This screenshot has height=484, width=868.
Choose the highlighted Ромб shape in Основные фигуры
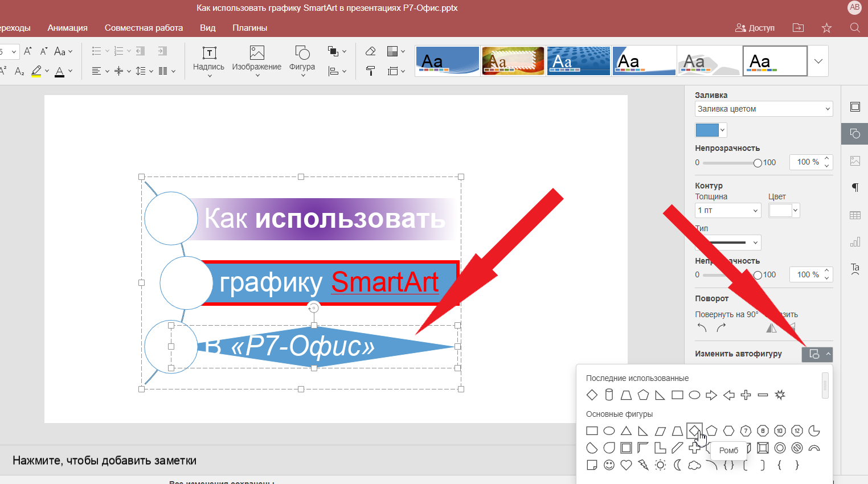694,431
